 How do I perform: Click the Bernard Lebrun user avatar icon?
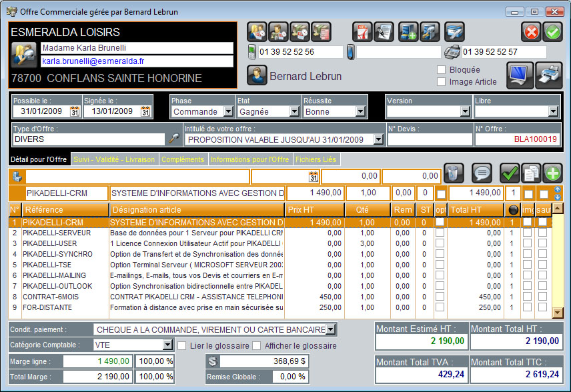(x=257, y=76)
